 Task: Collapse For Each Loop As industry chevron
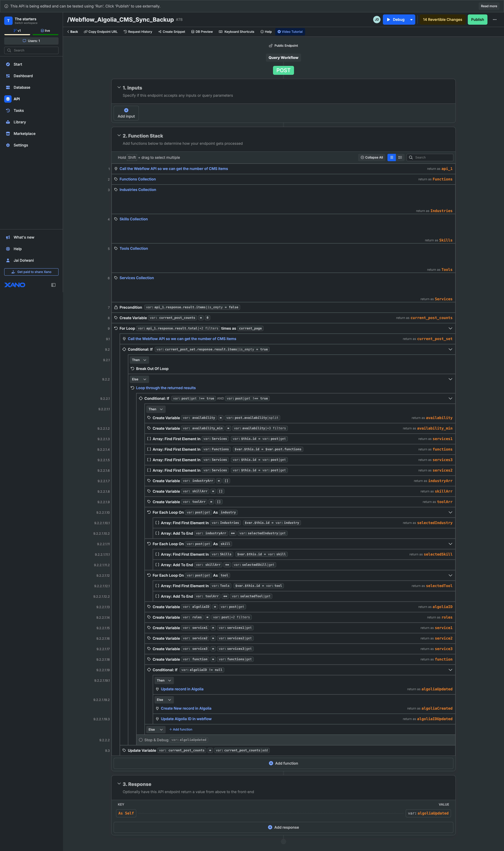click(450, 512)
